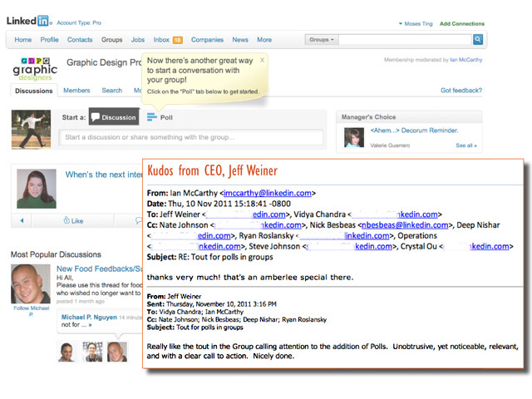Image resolution: width=532 pixels, height=399 pixels.
Task: Open the Moses Ting account dropdown
Action: 416,23
